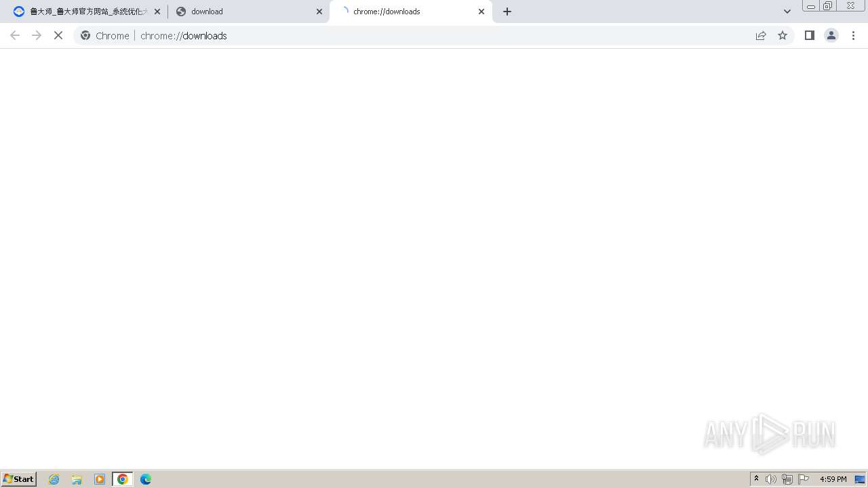This screenshot has height=488, width=868.
Task: Select Chrome taskbar button
Action: tap(123, 479)
